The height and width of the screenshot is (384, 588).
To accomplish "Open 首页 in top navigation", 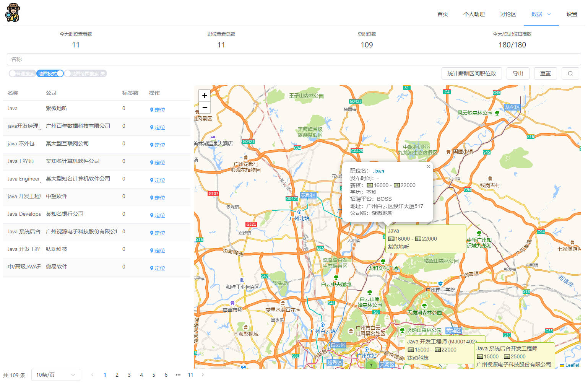I will (443, 14).
